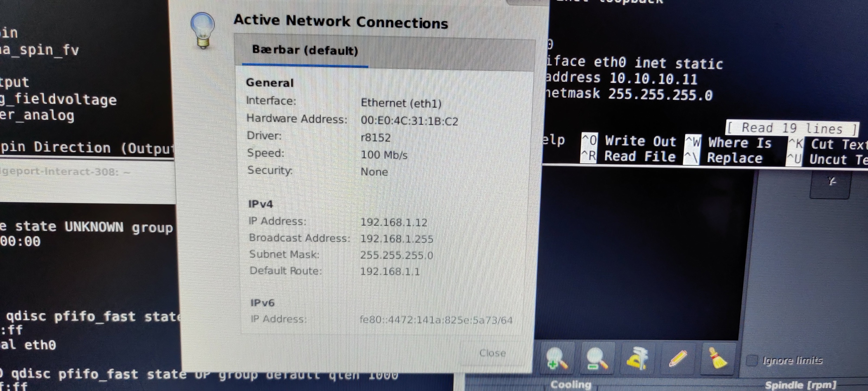Select the Bærbar (default) tab
This screenshot has width=868, height=391.
tap(305, 51)
